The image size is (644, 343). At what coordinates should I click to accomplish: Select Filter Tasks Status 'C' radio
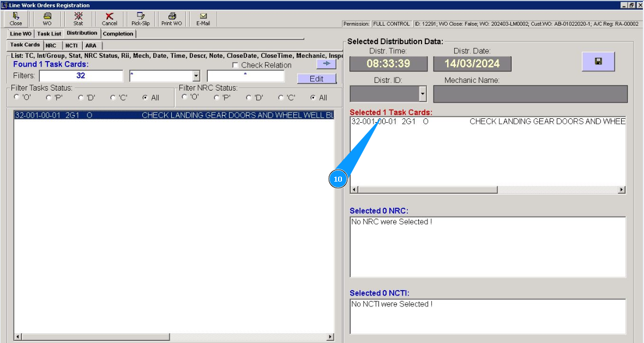[x=113, y=98]
